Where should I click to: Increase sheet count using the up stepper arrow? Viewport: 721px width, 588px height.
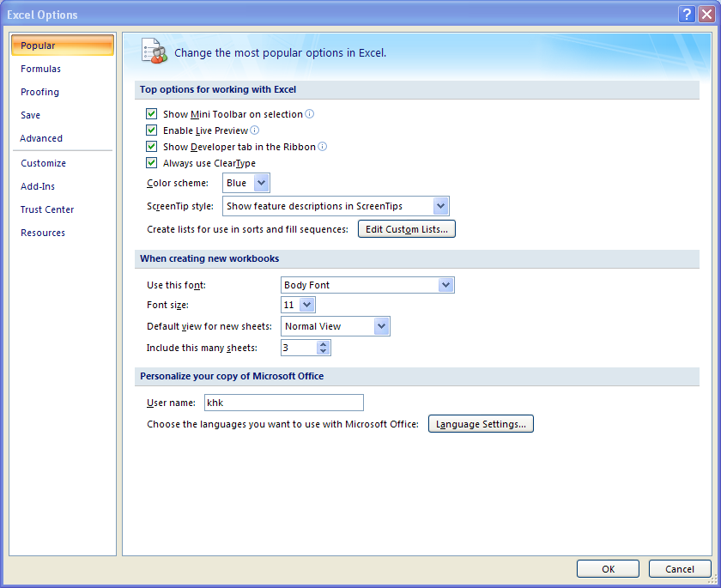(x=324, y=343)
